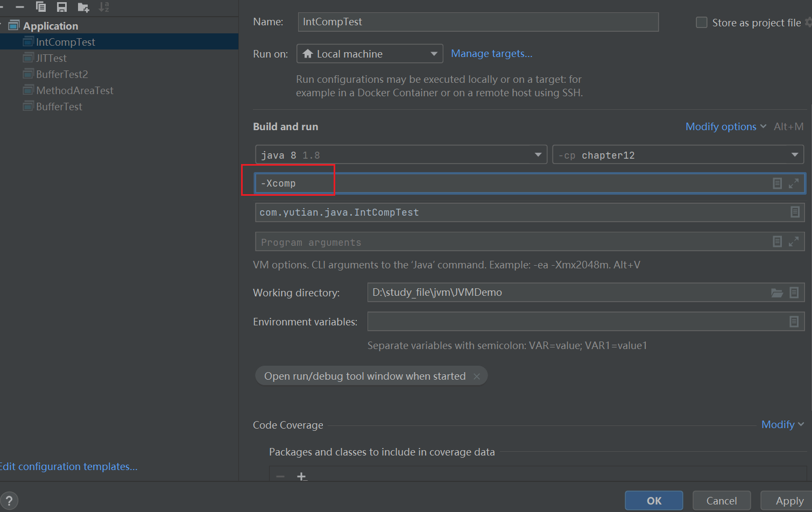Screen dimensions: 812x512
Task: Open the help question mark button
Action: click(9, 501)
